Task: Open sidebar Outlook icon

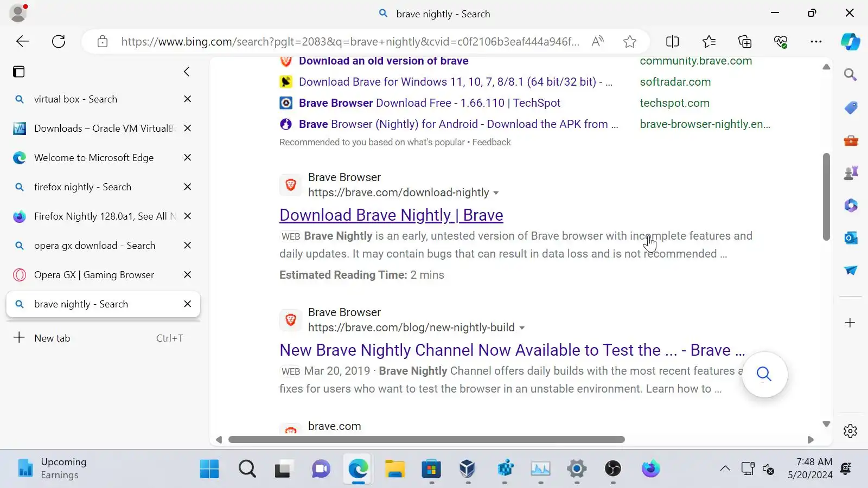Action: 850,238
